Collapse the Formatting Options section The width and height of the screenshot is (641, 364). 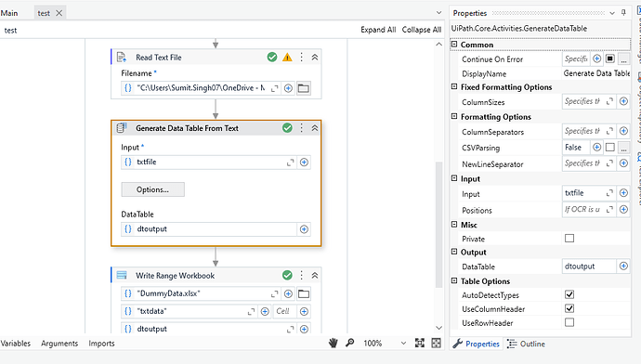[x=454, y=116]
